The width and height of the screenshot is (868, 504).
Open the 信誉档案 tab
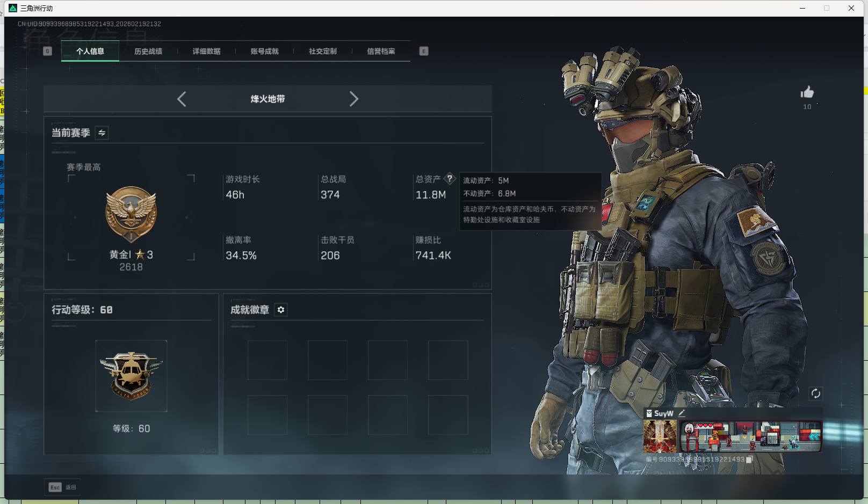point(381,52)
